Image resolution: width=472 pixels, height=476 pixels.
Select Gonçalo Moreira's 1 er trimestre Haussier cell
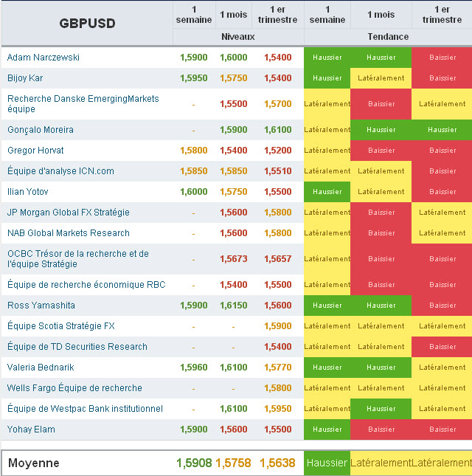pos(442,130)
